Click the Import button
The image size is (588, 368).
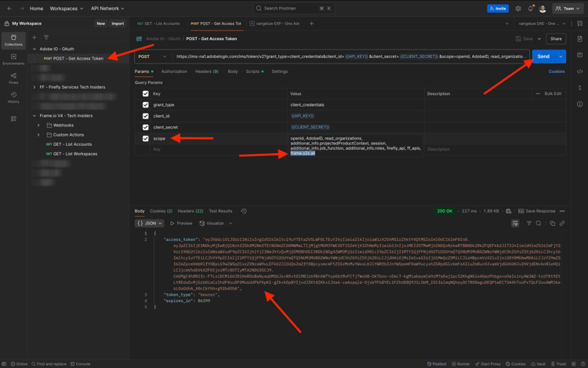118,24
